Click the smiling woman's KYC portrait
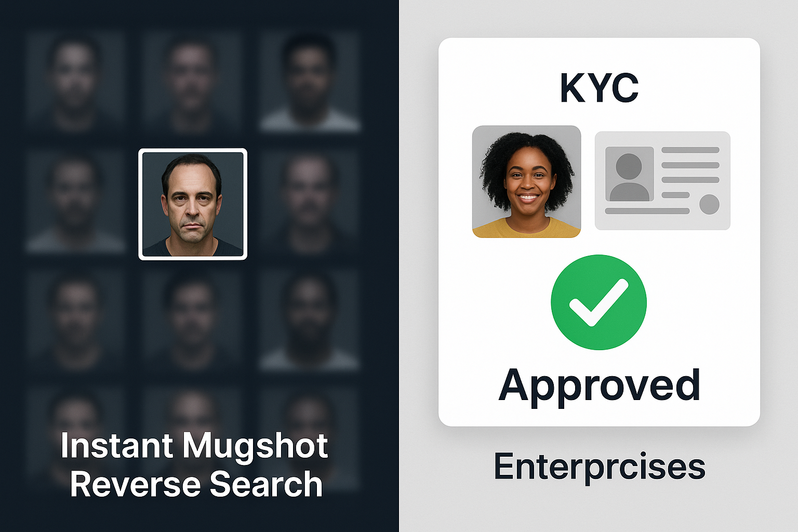 pyautogui.click(x=526, y=181)
